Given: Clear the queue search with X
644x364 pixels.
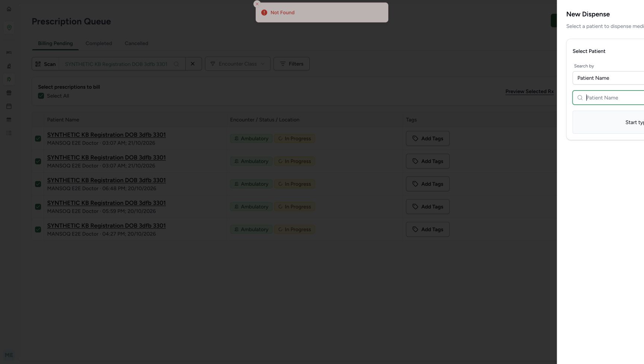Looking at the screenshot, I should coord(193,64).
